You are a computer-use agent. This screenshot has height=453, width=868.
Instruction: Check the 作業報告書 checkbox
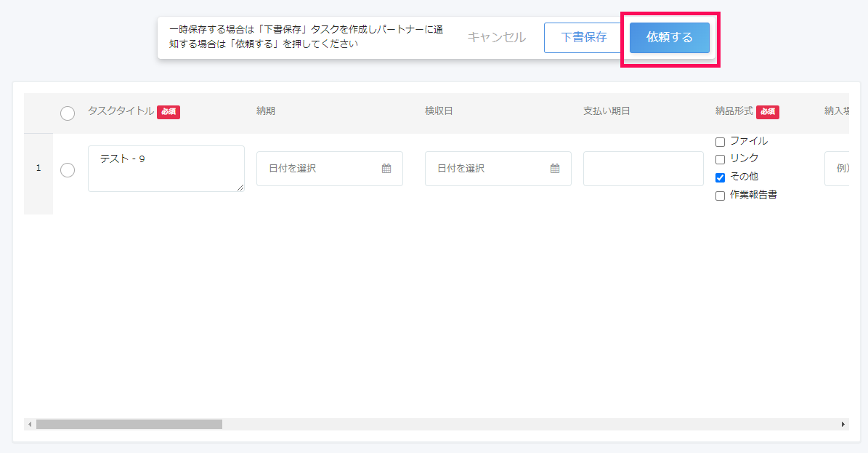click(x=721, y=196)
